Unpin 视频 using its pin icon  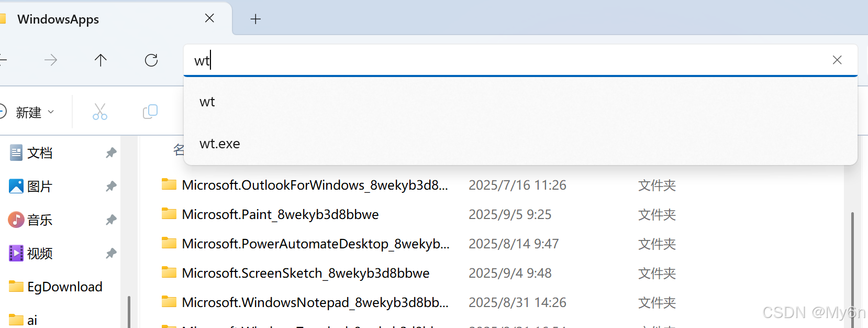click(x=111, y=254)
